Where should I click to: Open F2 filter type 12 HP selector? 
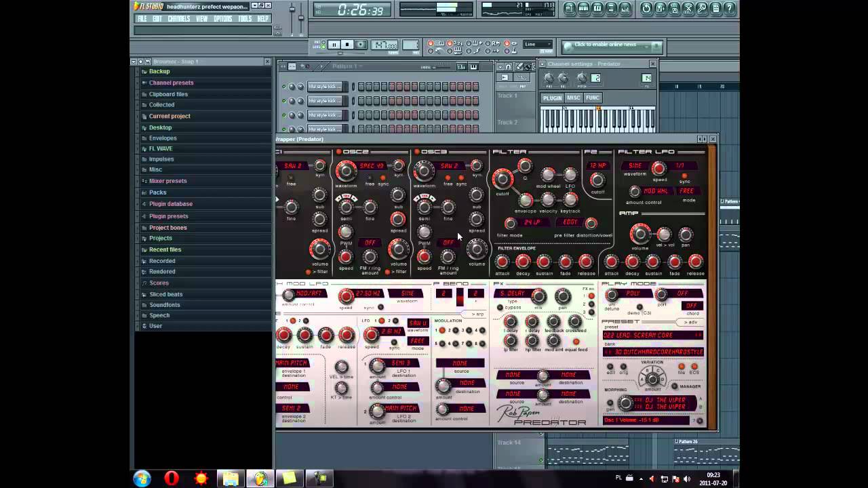[x=597, y=166]
